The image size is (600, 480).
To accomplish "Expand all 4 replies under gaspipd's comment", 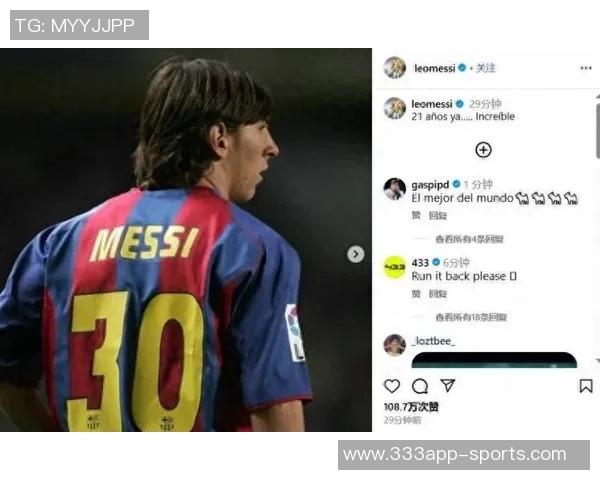I will click(469, 239).
